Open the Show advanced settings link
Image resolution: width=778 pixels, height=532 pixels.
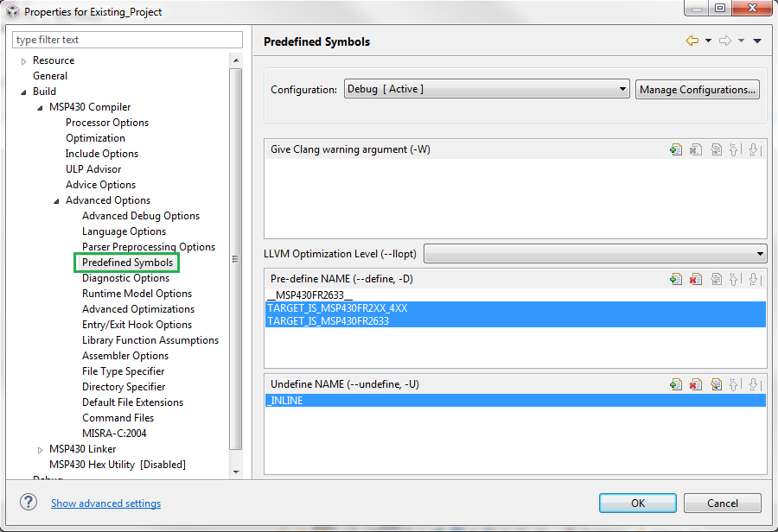105,503
